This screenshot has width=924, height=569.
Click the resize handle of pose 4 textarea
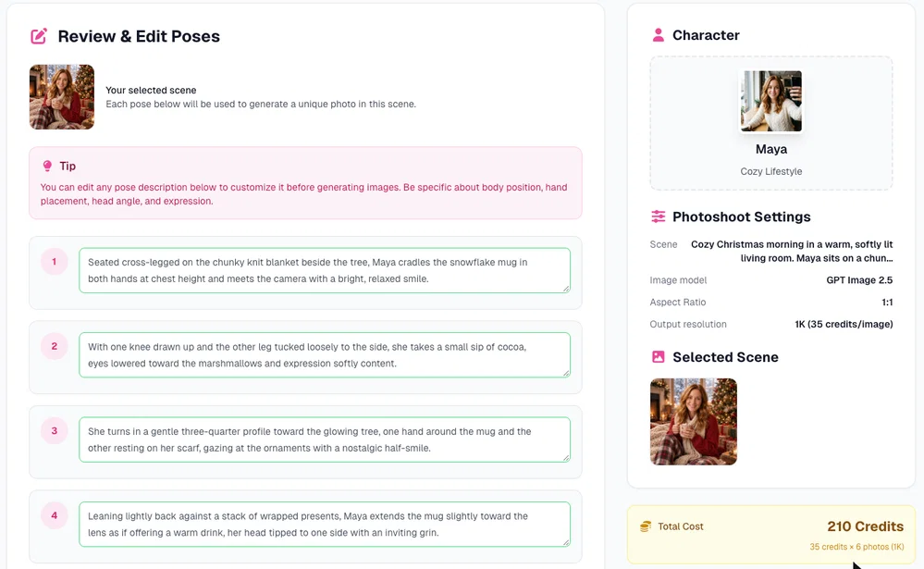(x=566, y=542)
